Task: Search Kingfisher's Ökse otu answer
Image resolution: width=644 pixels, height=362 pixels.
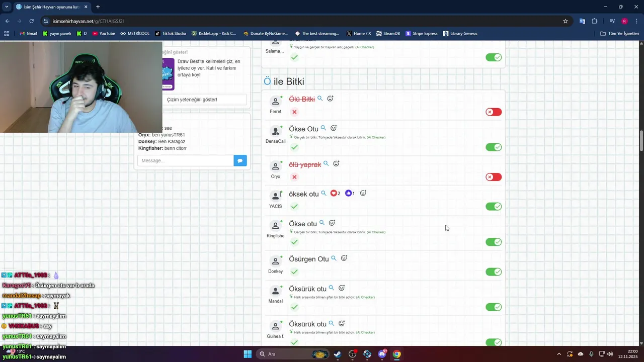Action: pos(322,223)
